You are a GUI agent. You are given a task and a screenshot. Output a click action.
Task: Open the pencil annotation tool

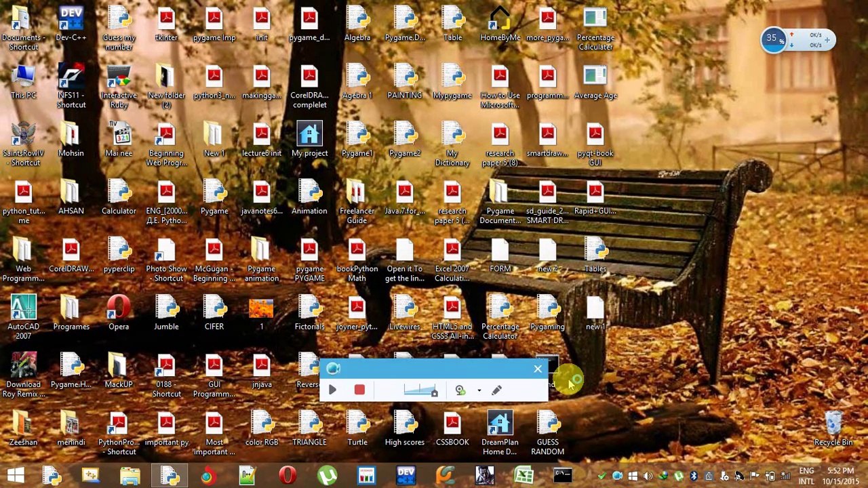tap(496, 390)
